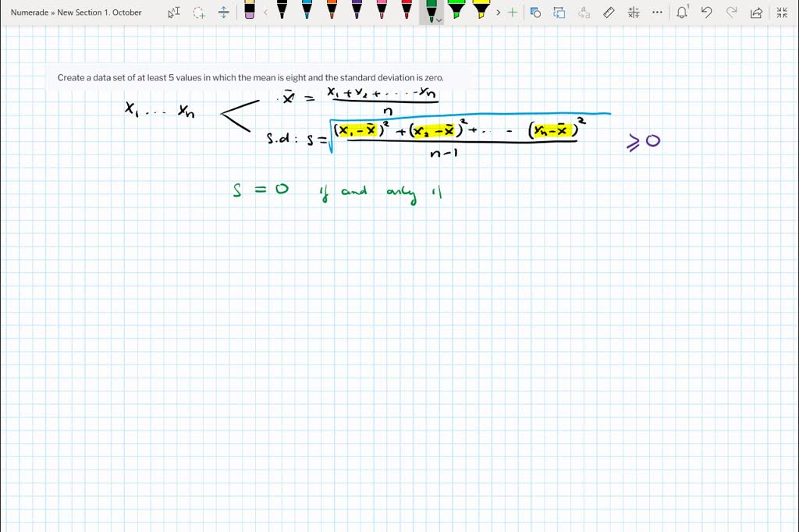Open the math assistant tool
Screen dimensions: 799x532
tap(634, 12)
